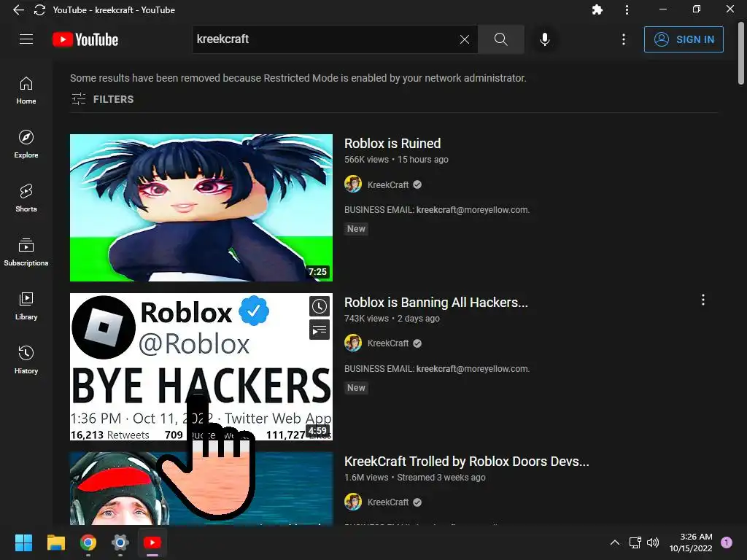Open Settings gear from the taskbar
The height and width of the screenshot is (560, 747).
120,542
